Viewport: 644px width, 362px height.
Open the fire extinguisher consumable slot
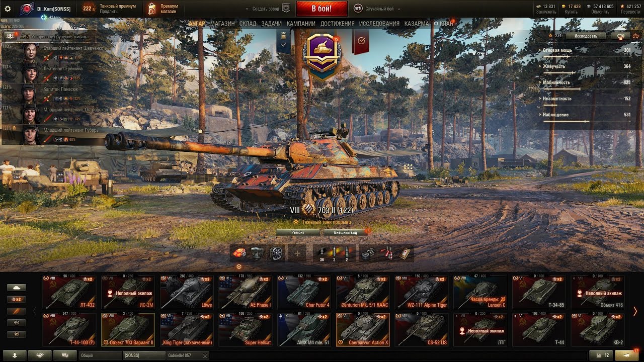coord(387,254)
